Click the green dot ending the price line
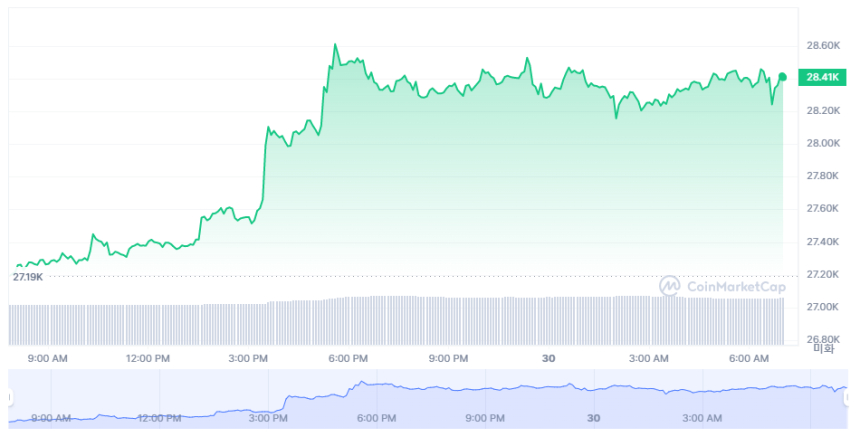Viewport: 860px width, 437px height. click(x=782, y=76)
